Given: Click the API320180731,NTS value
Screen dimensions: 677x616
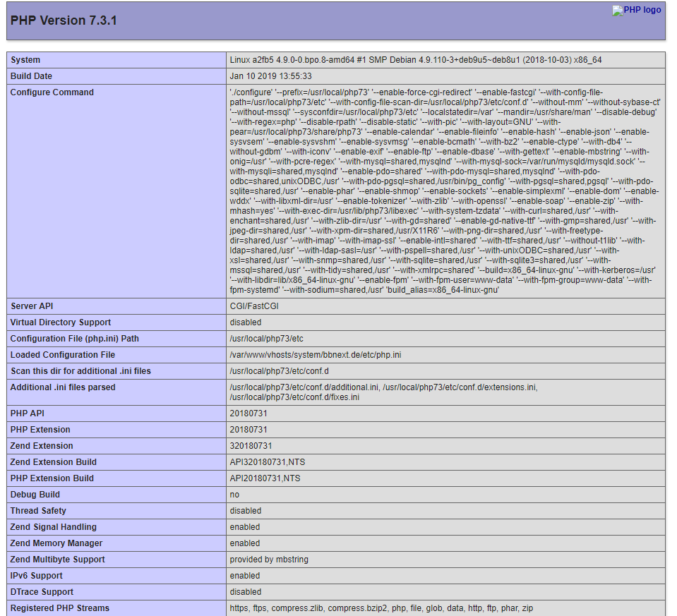Looking at the screenshot, I should pos(268,462).
